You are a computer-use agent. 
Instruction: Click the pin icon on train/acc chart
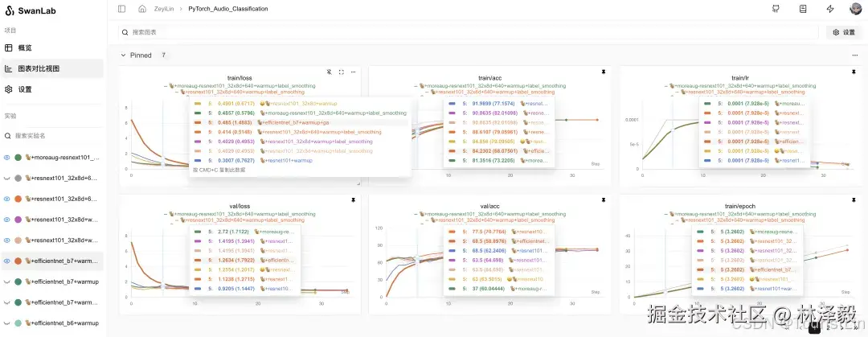pos(604,72)
